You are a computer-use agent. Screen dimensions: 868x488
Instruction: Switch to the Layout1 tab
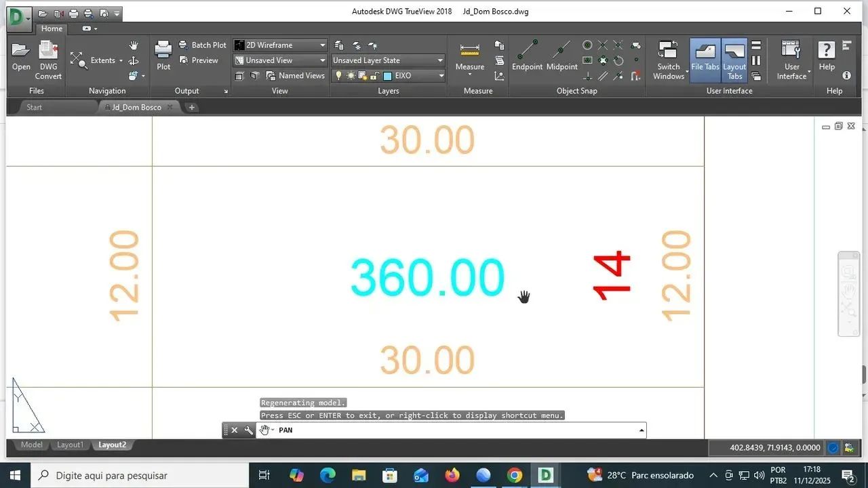[x=70, y=445]
